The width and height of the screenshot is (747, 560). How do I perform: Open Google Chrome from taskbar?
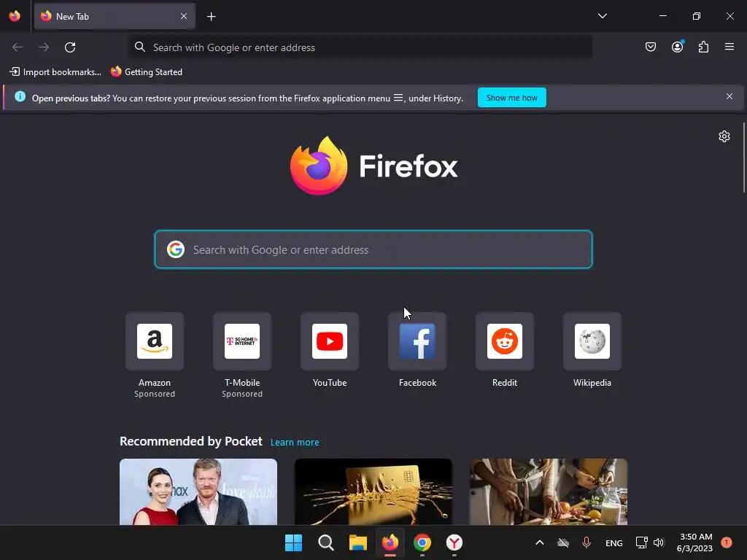pyautogui.click(x=422, y=542)
